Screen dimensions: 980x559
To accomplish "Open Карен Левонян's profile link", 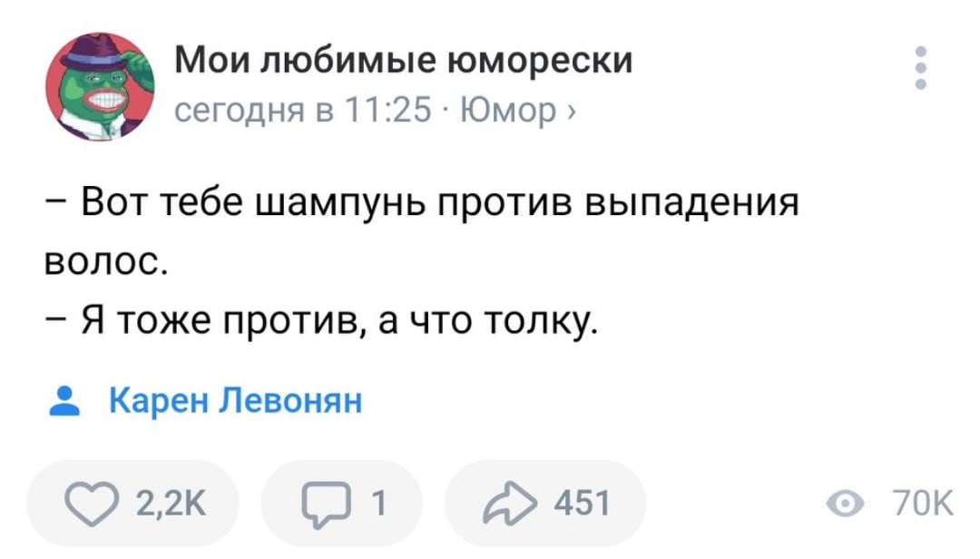I will pos(236,400).
